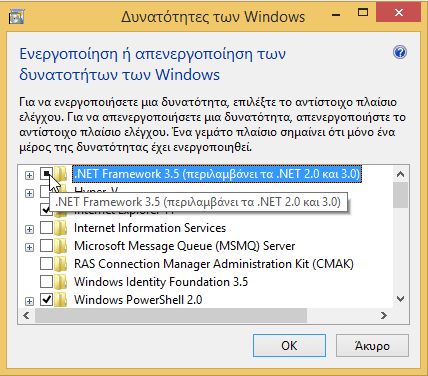Click the horizontal scrollbar thumb
This screenshot has height=376, width=428.
click(171, 315)
